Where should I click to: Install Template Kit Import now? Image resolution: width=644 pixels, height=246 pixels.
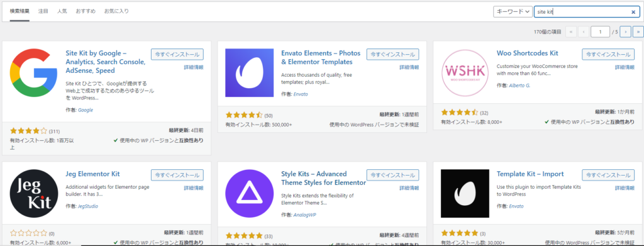608,175
